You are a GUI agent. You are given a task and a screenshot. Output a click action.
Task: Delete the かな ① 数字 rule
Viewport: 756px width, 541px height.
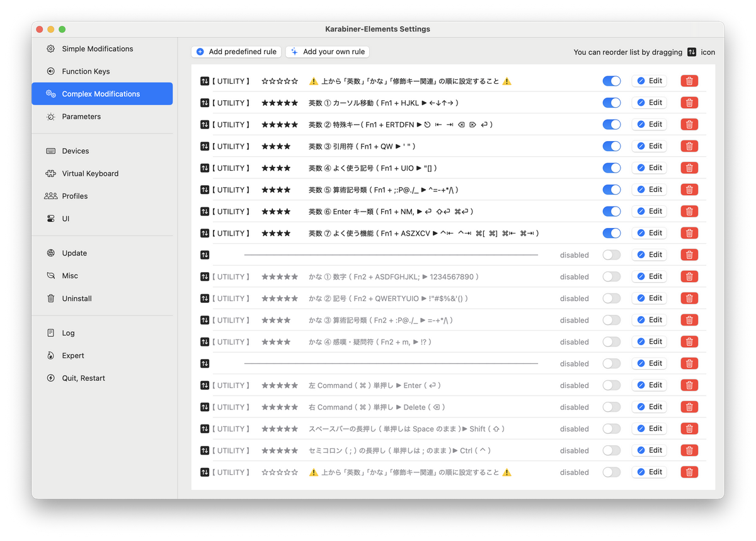[x=689, y=276]
